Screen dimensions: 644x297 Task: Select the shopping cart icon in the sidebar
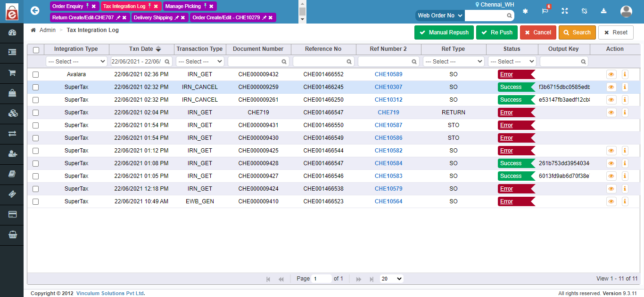[x=11, y=72]
